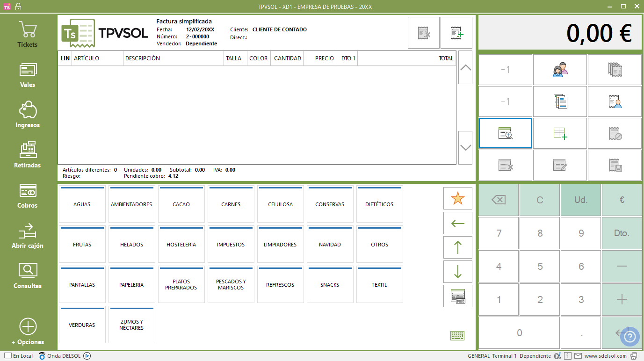Select the TEXTIL category
The width and height of the screenshot is (644, 361).
pos(380,285)
